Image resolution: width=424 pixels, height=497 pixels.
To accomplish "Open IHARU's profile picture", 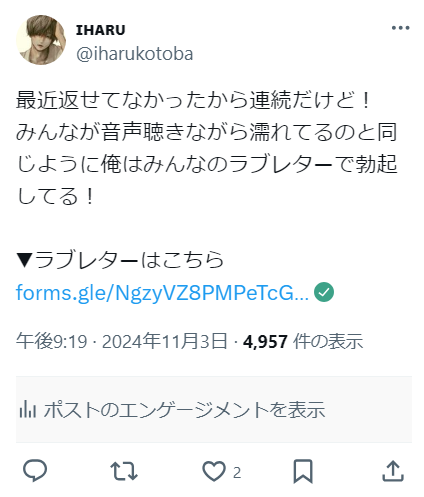I will coord(41,40).
